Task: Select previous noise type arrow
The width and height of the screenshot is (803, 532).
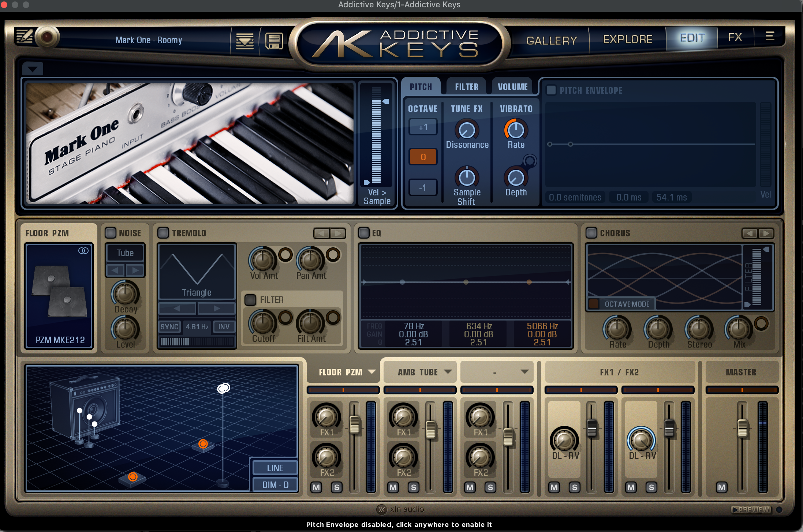Action: [116, 270]
